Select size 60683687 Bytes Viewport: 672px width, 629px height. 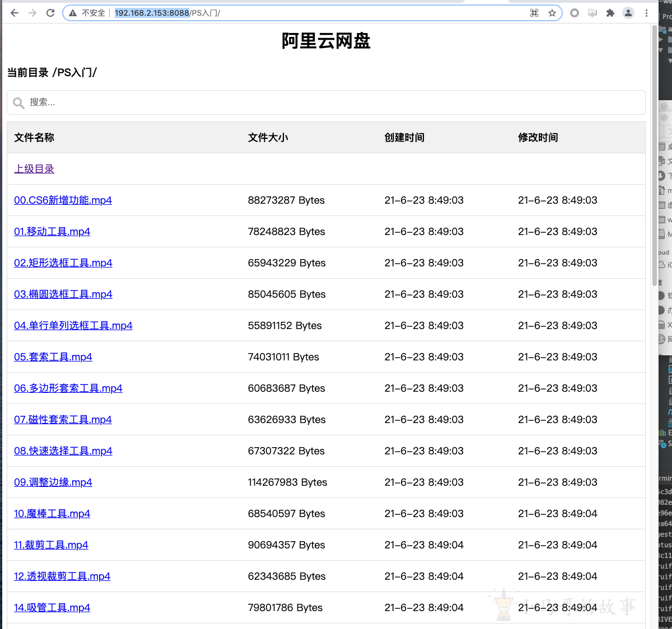pyautogui.click(x=287, y=388)
